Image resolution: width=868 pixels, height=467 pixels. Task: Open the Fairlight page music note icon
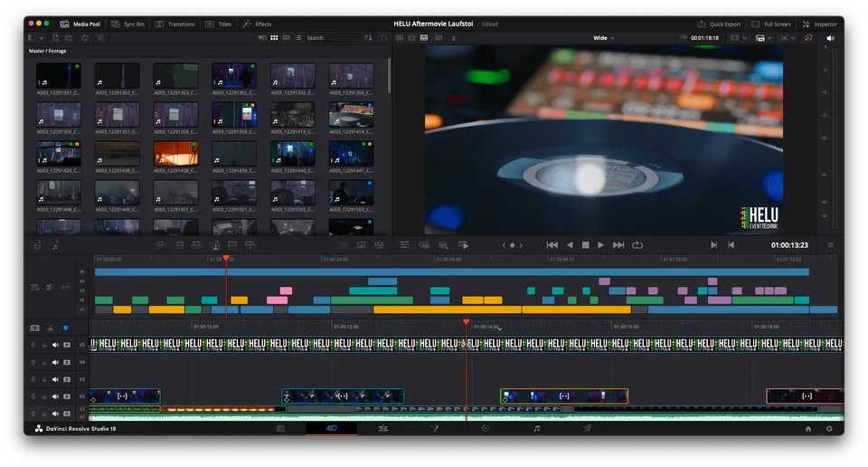pyautogui.click(x=536, y=428)
